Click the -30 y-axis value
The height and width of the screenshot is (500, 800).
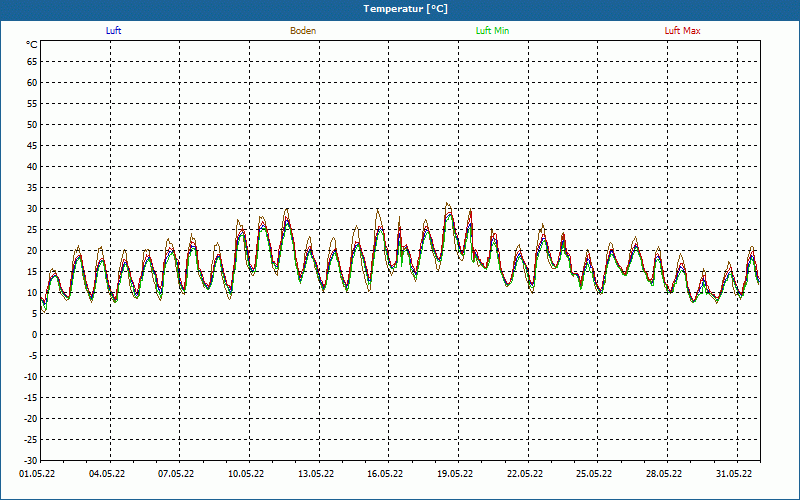[31, 461]
